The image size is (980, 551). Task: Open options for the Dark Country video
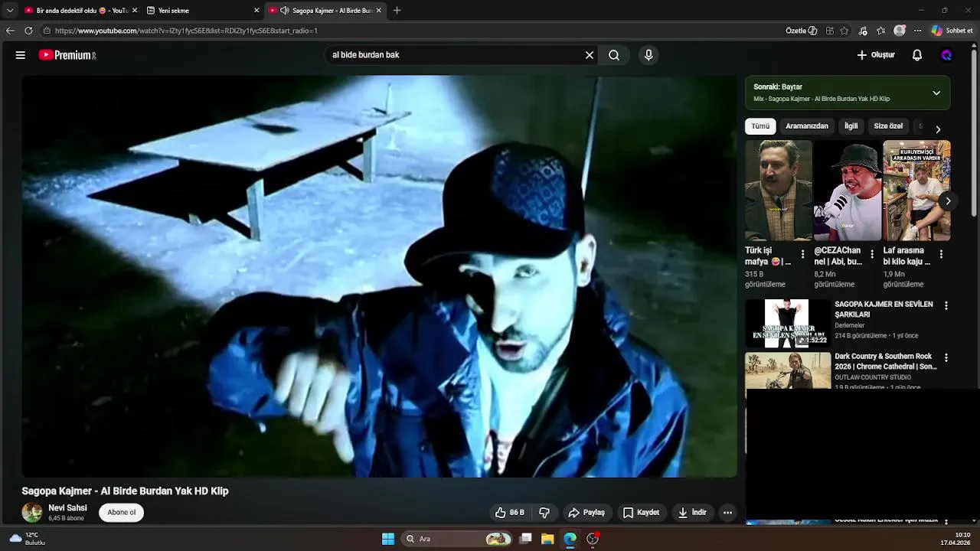946,357
